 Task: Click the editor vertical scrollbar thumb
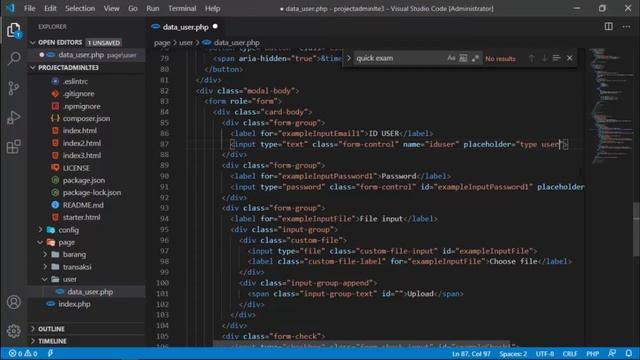point(636,229)
